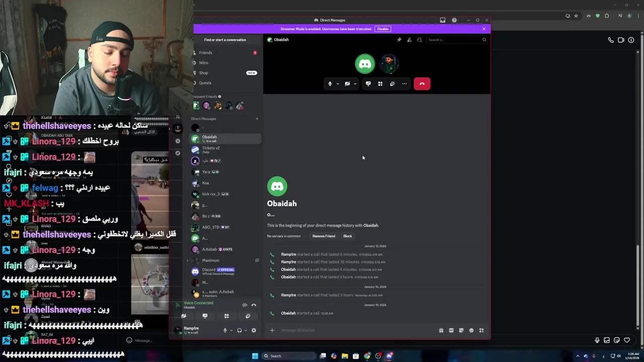Toggle camera in the voice panel row
Viewport: 644px width, 362px height.
(x=184, y=316)
